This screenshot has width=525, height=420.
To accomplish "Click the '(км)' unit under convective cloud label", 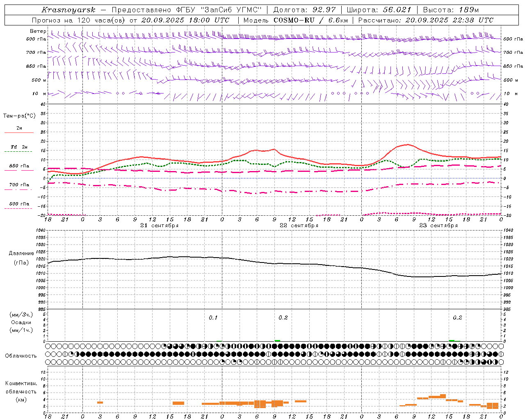I will (x=21, y=399).
